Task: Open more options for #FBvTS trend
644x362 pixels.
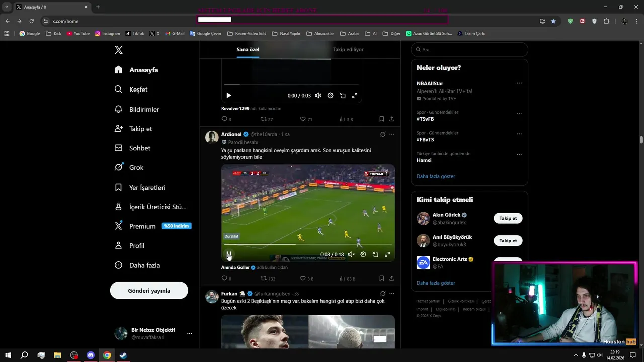Action: click(x=519, y=134)
